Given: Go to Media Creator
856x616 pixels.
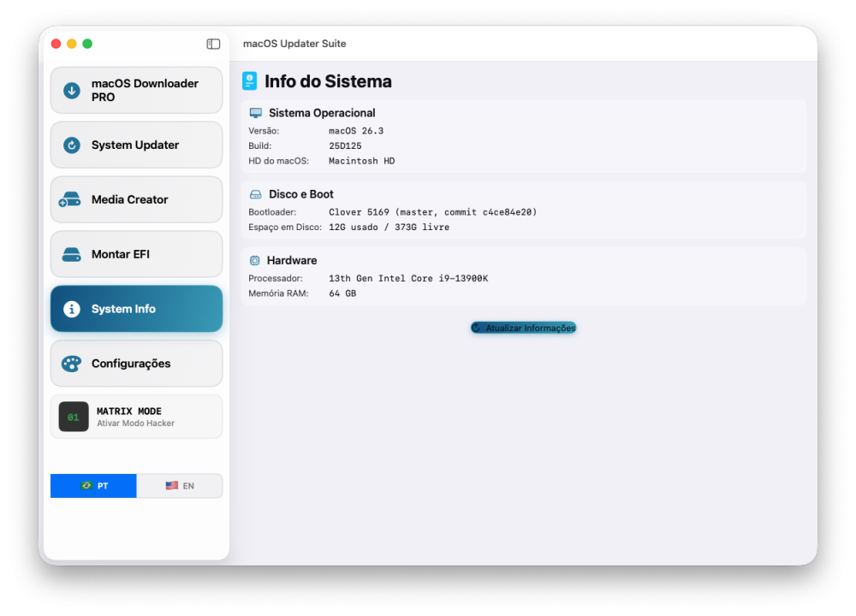Looking at the screenshot, I should tap(136, 199).
